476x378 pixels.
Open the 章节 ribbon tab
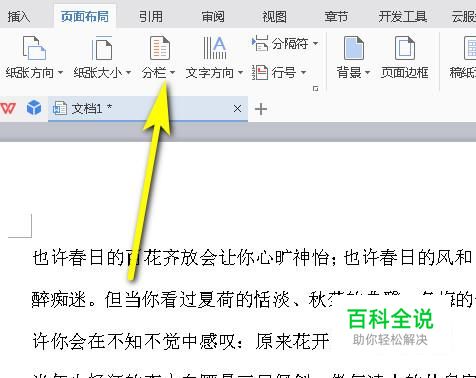pos(336,17)
